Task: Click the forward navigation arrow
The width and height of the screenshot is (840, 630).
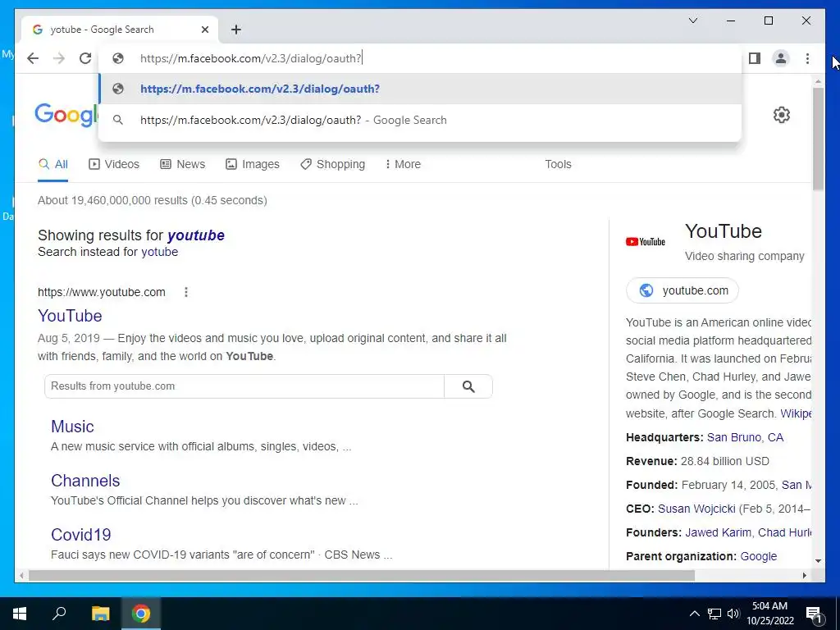Action: click(x=59, y=58)
